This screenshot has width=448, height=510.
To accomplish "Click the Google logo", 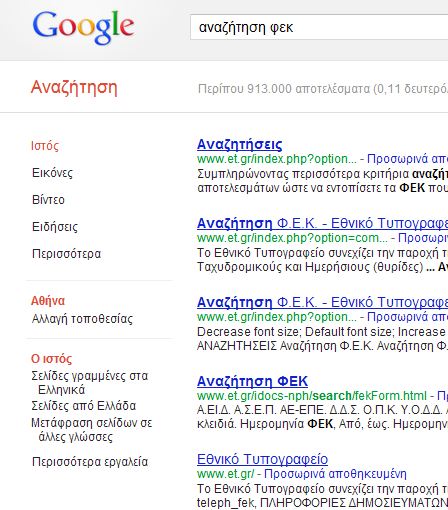I will 83,27.
